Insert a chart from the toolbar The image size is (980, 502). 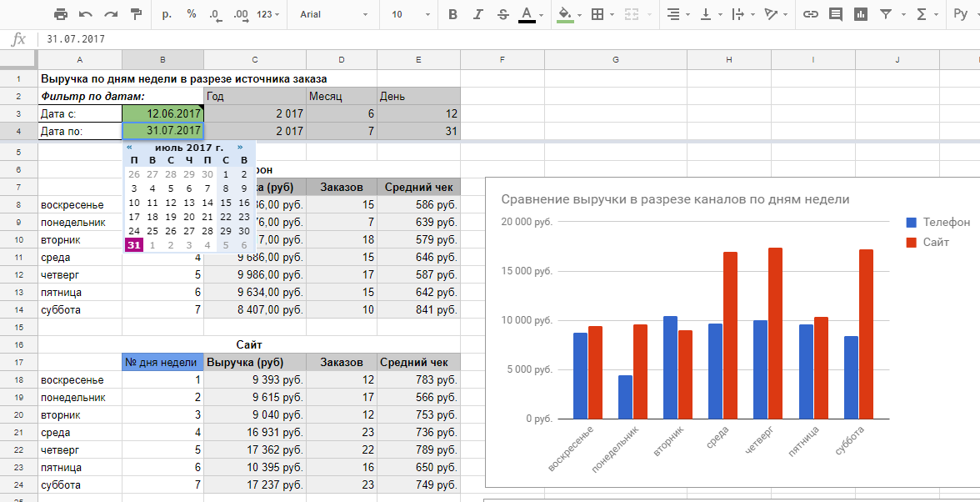point(861,14)
